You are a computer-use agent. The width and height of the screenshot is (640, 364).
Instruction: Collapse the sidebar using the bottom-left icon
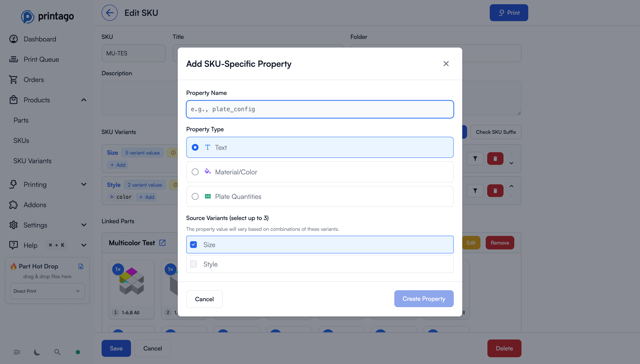(x=17, y=352)
